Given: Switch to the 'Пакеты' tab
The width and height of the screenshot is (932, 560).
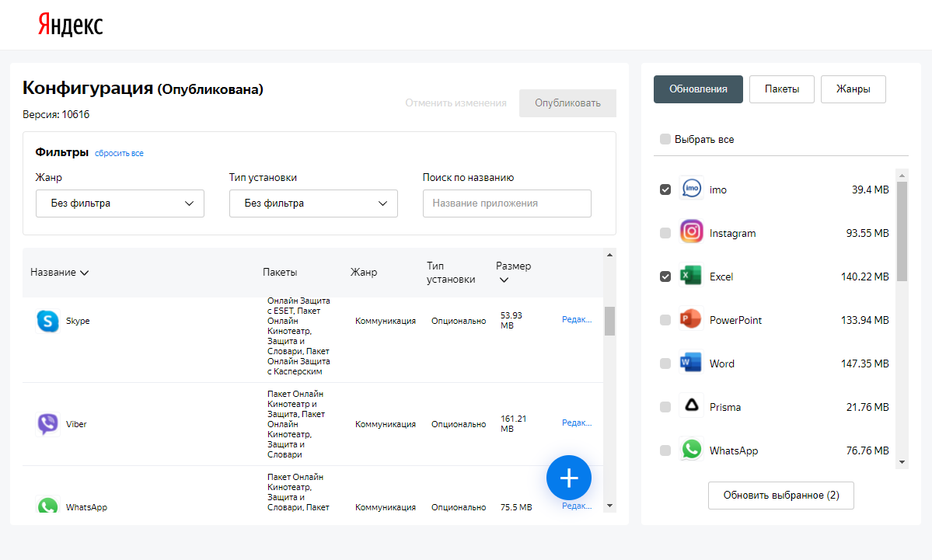Looking at the screenshot, I should [x=782, y=89].
